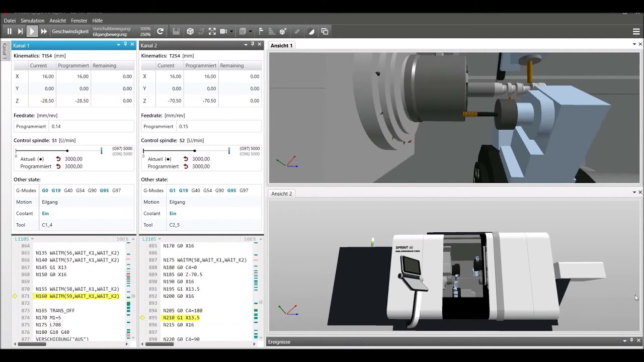Image resolution: width=644 pixels, height=362 pixels.
Task: Open Ansicht 1 view options dropdown
Action: [634, 44]
